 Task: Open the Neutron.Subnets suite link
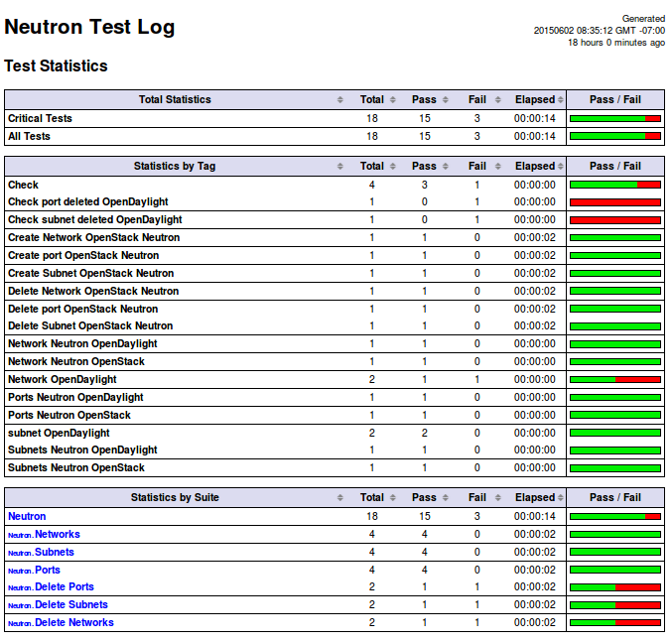[54, 552]
